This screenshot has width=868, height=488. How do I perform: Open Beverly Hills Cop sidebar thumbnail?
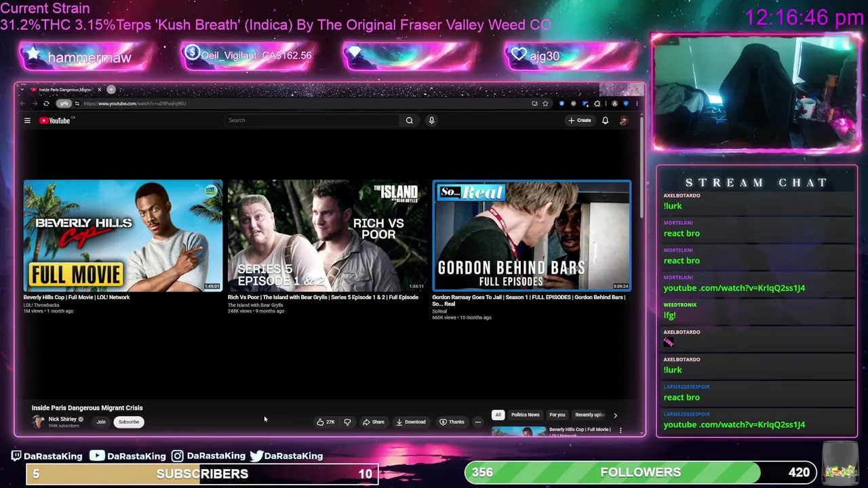519,431
